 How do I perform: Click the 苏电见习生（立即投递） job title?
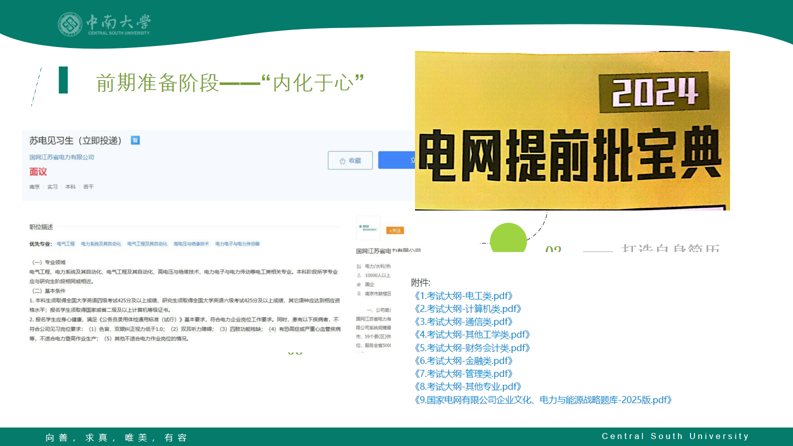tap(76, 141)
